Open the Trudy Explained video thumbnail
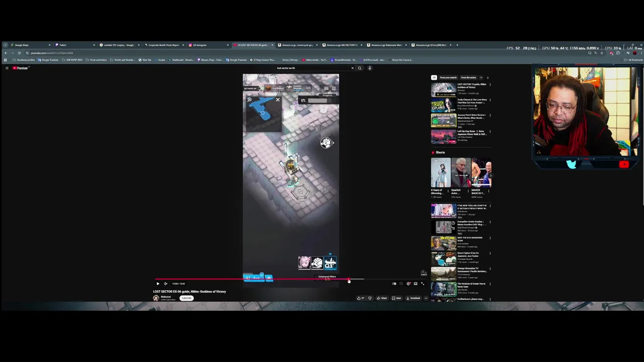The image size is (644, 362). coord(443,105)
